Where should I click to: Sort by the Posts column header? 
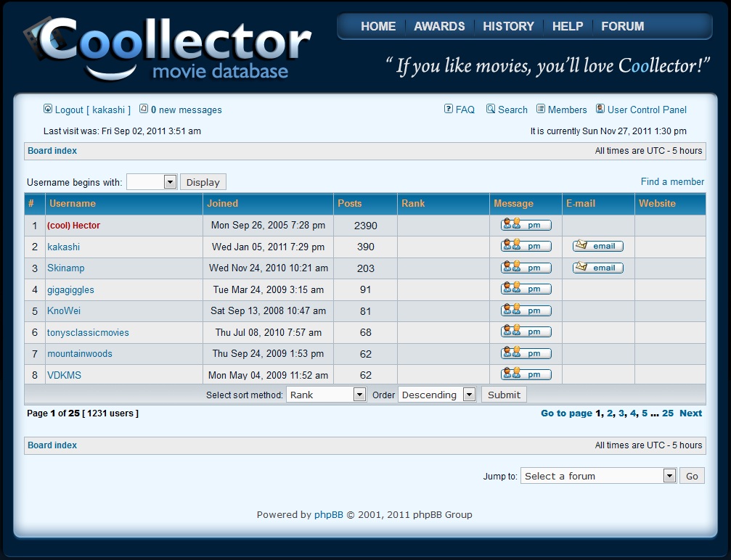(x=350, y=203)
